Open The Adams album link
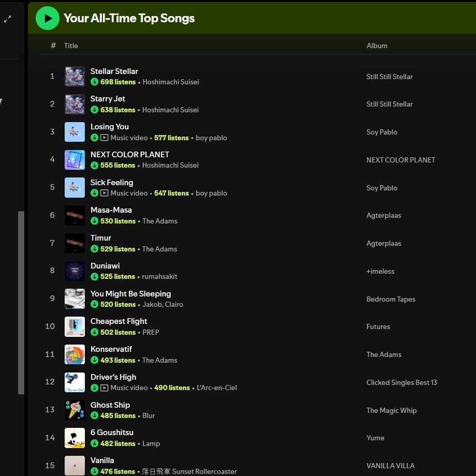 coord(384,354)
